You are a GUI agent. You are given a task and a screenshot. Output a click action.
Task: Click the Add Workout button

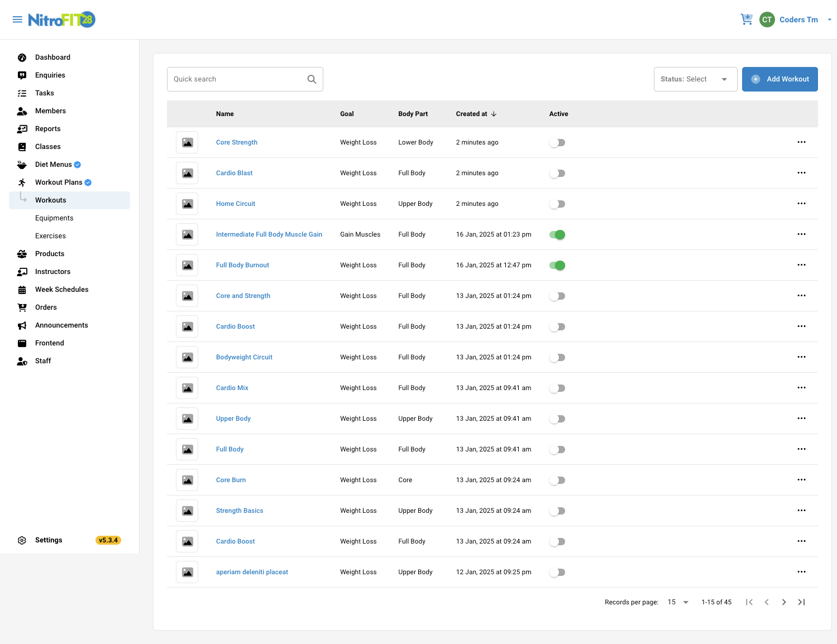[x=779, y=79]
